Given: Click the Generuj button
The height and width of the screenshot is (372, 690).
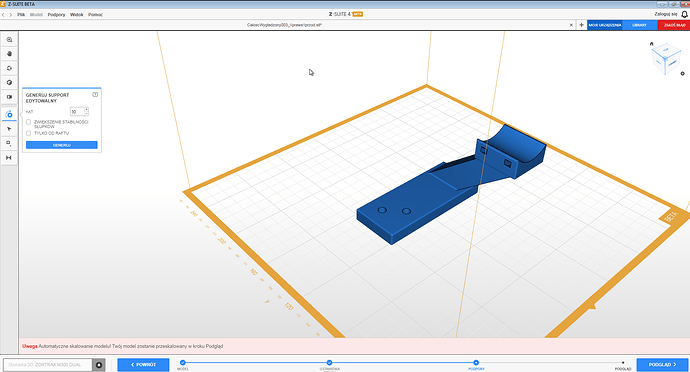Looking at the screenshot, I should (62, 145).
